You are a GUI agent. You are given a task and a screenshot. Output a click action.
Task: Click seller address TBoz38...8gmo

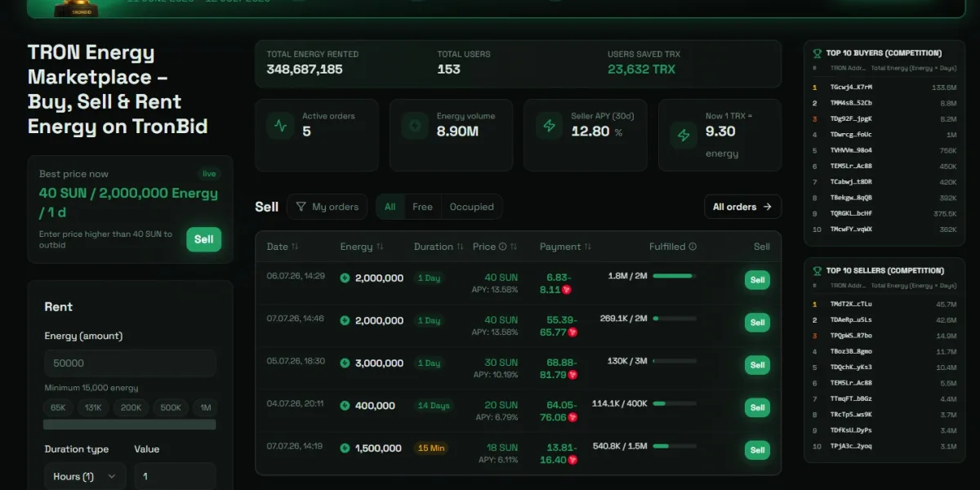tap(851, 351)
